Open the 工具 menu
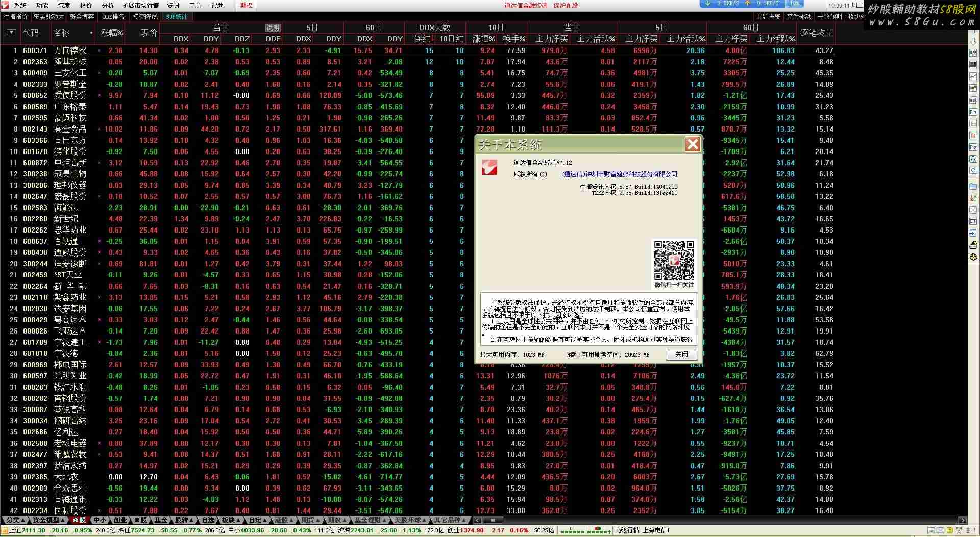The image size is (980, 537). click(195, 6)
